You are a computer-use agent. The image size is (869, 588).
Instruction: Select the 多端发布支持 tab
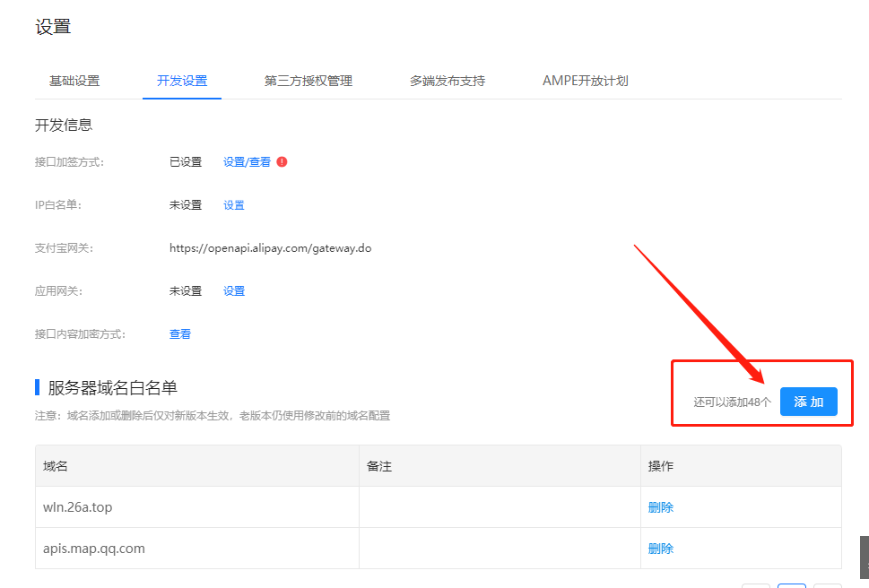448,81
